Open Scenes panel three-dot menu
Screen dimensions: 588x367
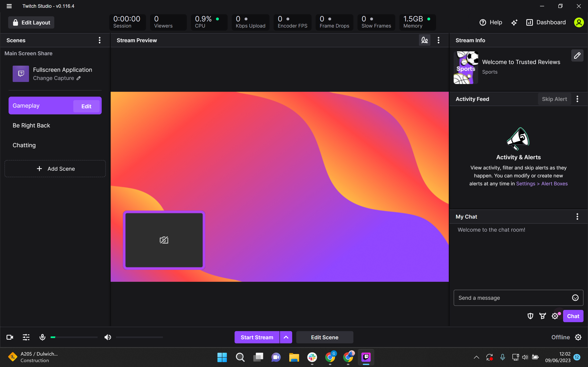(x=100, y=40)
